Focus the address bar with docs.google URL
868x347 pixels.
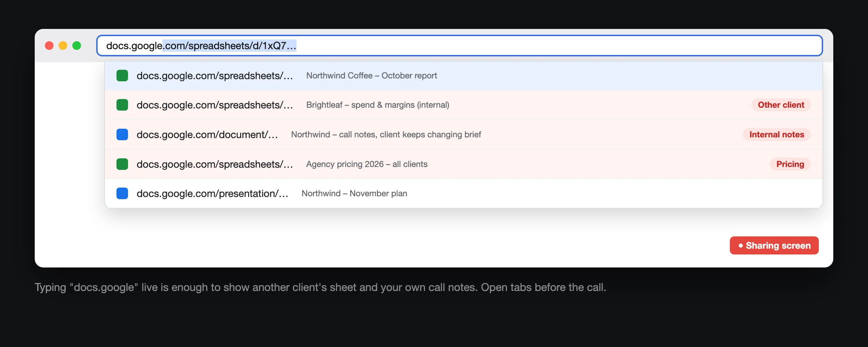click(459, 46)
